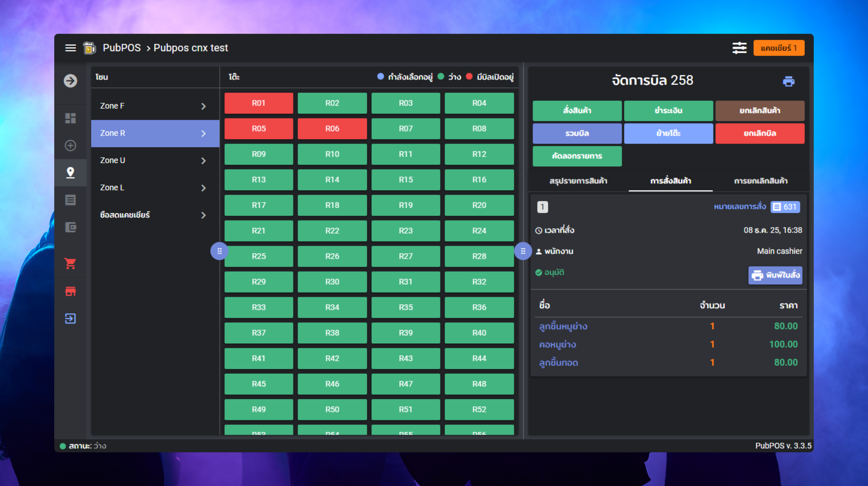Expand Zone L chevron arrow

203,188
